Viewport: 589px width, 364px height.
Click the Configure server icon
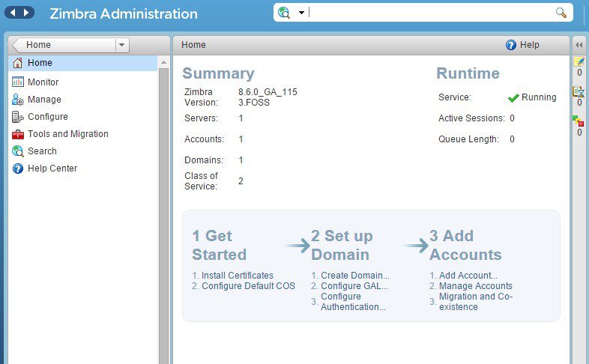(x=18, y=117)
